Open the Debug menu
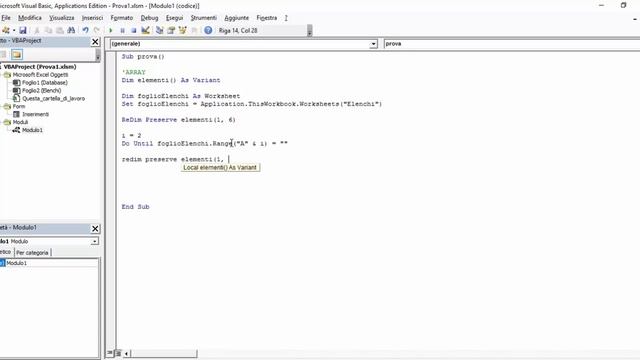640x360 pixels. (149, 18)
